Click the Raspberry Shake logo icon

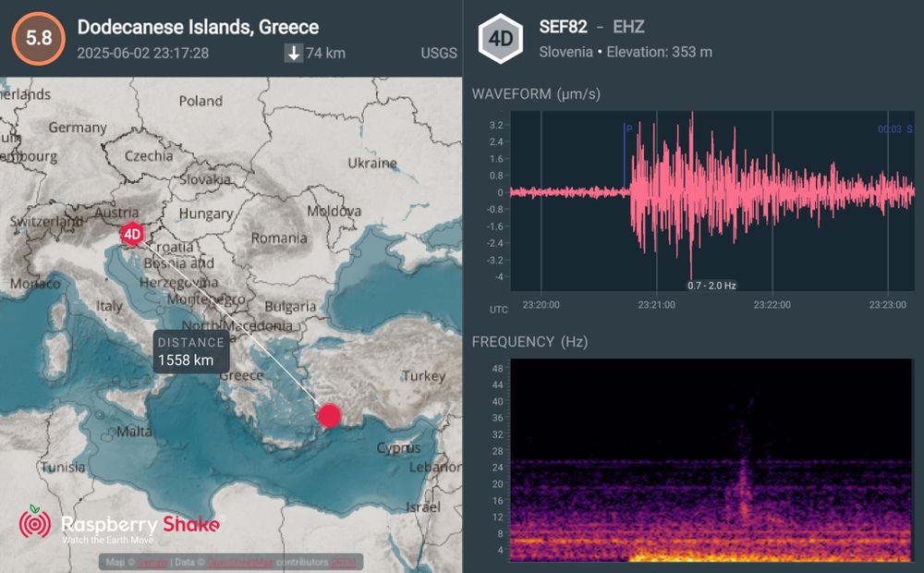pos(35,522)
